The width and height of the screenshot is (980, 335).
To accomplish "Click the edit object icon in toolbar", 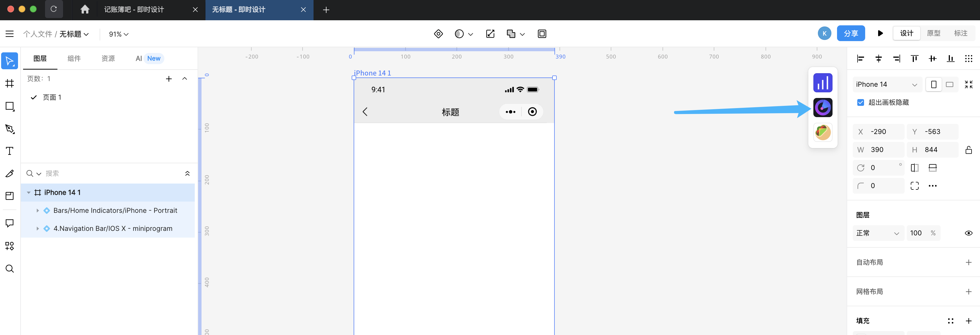I will click(x=490, y=34).
